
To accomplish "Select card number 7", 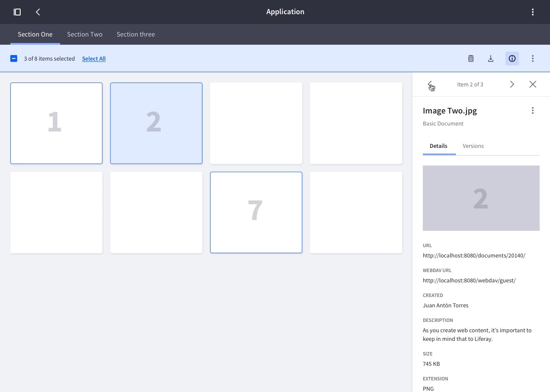I will (x=256, y=212).
